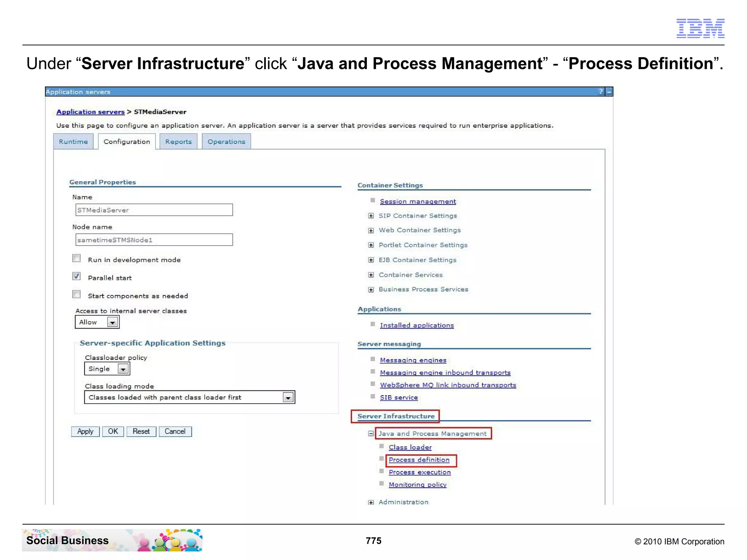Image resolution: width=747 pixels, height=560 pixels.
Task: Expand SIP Container Settings
Action: point(371,216)
